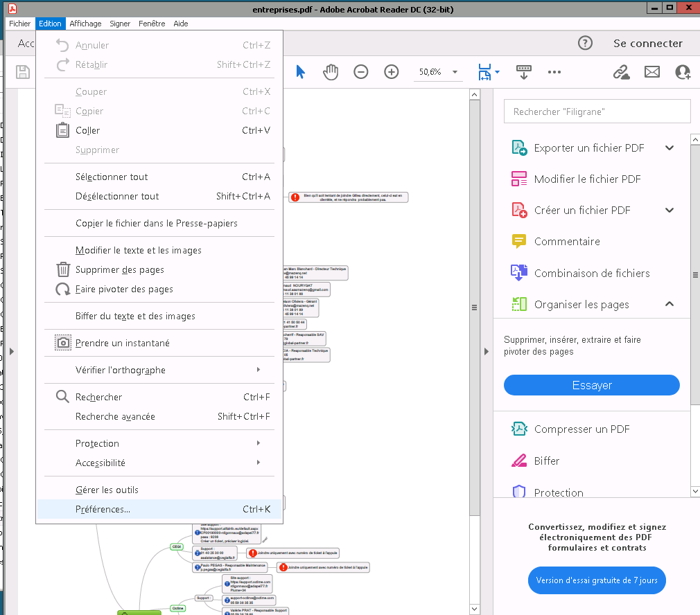Collapse the right tools pane arrow
Image resolution: width=700 pixels, height=615 pixels.
tap(486, 351)
